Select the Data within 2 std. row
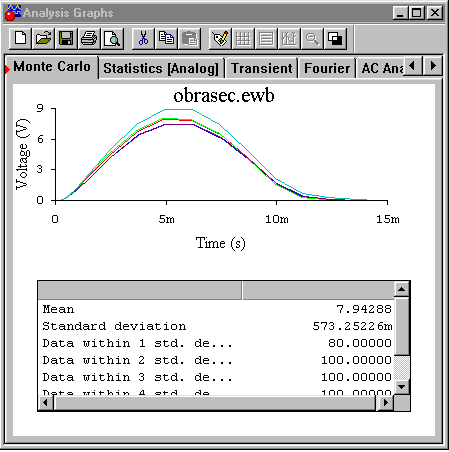This screenshot has width=449, height=452. (217, 360)
